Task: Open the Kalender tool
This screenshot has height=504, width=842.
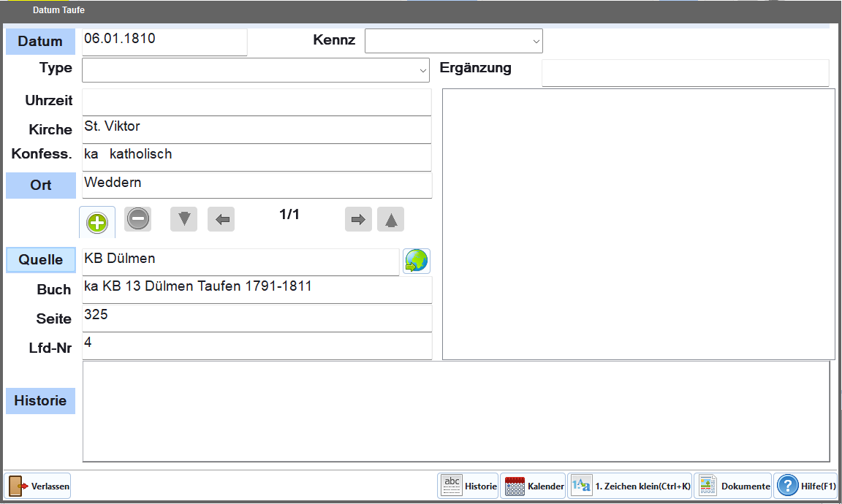Action: 534,486
